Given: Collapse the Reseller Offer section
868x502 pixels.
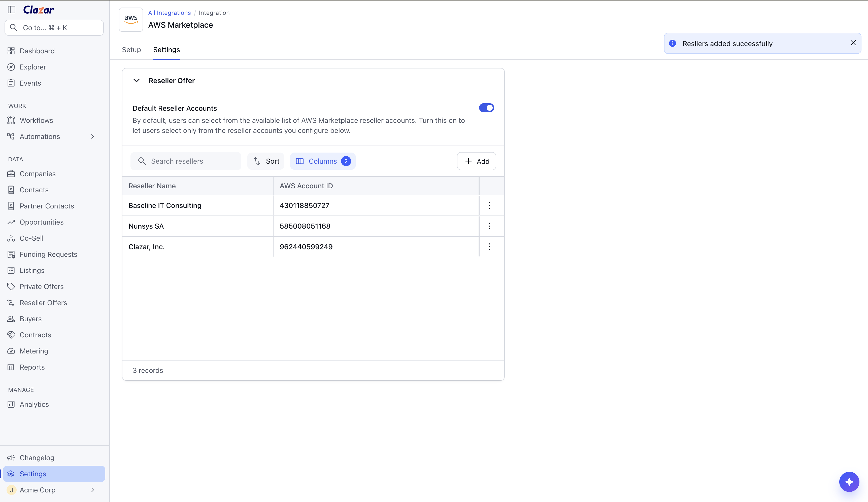Looking at the screenshot, I should pyautogui.click(x=137, y=81).
